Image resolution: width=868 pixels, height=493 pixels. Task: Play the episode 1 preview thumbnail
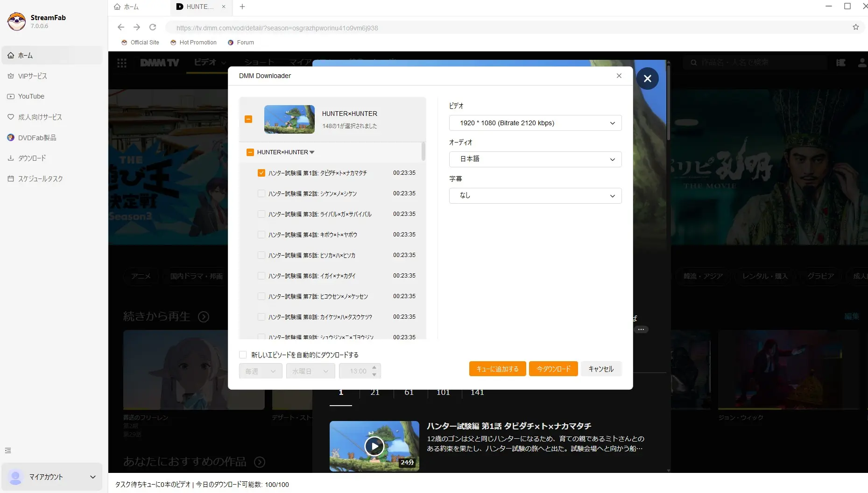click(x=374, y=446)
